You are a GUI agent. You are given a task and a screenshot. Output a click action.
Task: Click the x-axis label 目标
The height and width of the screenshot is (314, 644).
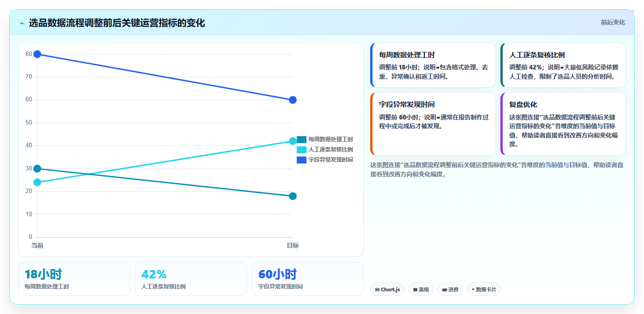(x=293, y=245)
